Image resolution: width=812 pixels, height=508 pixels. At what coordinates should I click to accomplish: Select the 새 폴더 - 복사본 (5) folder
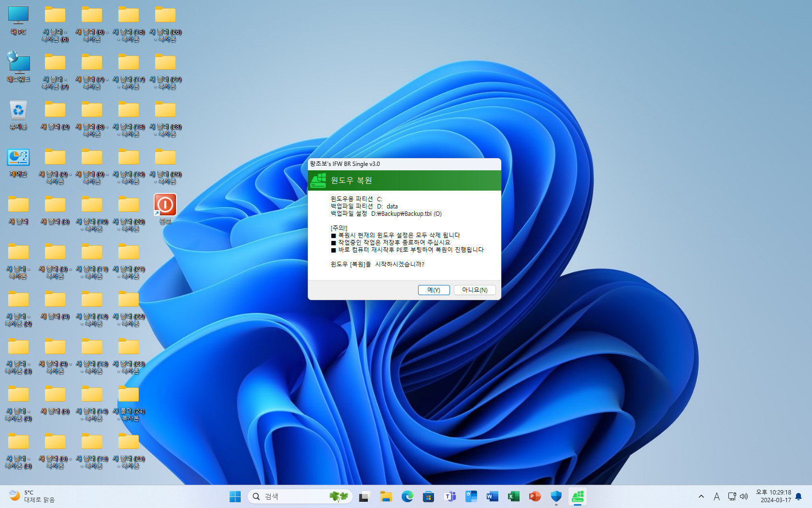pyautogui.click(x=18, y=451)
